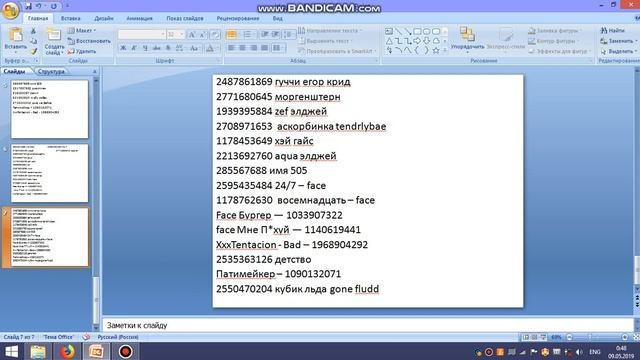
Task: Toggle bulleted list formatting
Action: [x=231, y=35]
